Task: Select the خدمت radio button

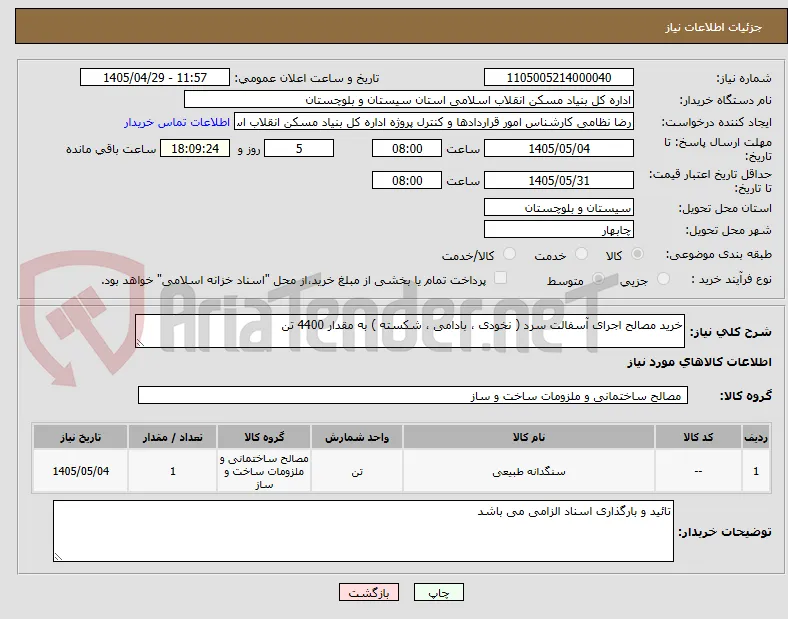Action: 581,254
